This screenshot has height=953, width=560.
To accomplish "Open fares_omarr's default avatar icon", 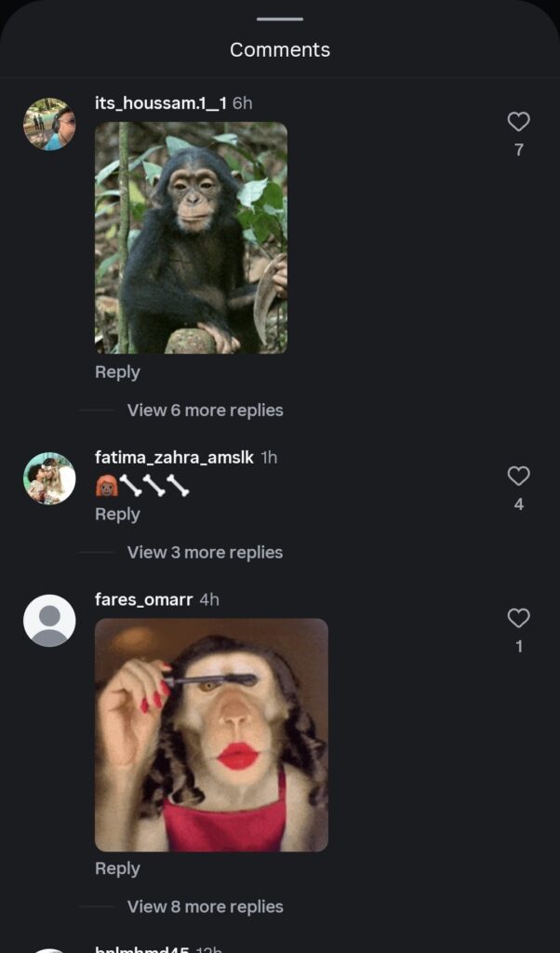I will [49, 621].
